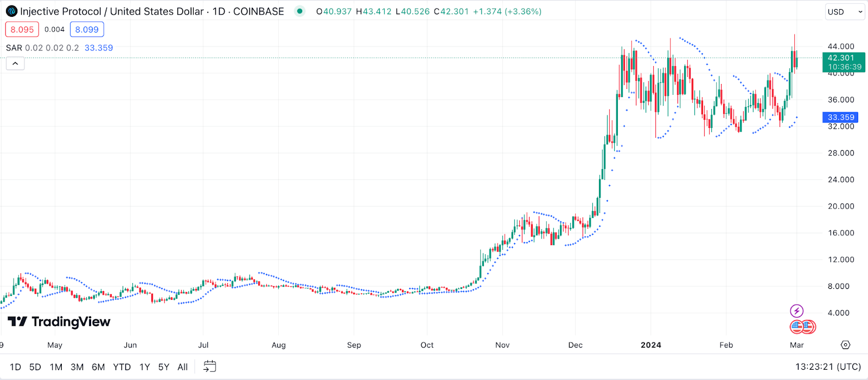Click the 44.000 price axis label
868x380 pixels.
(841, 47)
